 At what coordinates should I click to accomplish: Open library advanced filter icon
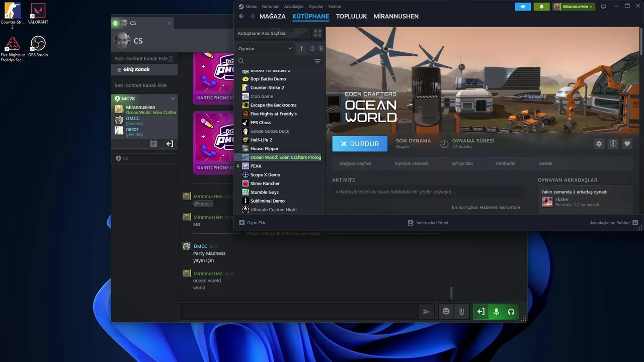pyautogui.click(x=317, y=61)
